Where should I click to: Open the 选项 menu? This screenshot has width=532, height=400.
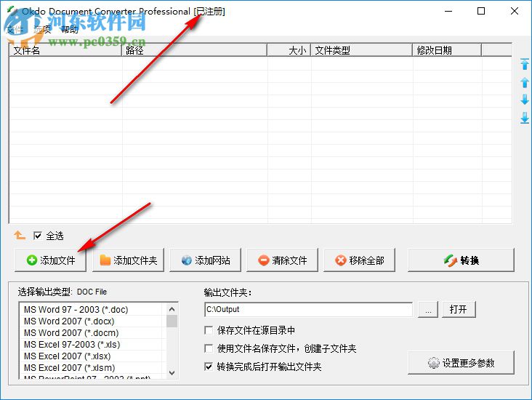42,30
